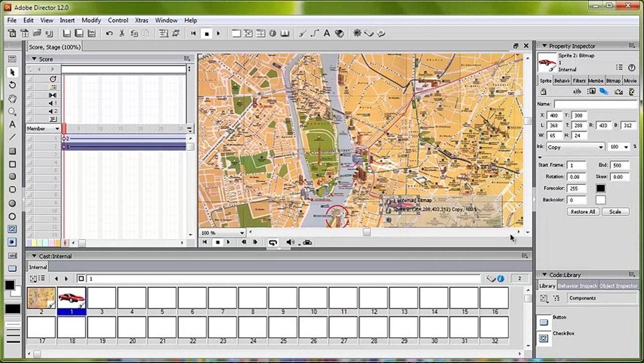This screenshot has width=644, height=363.
Task: Select the Filled Rectangle tool
Action: click(13, 151)
